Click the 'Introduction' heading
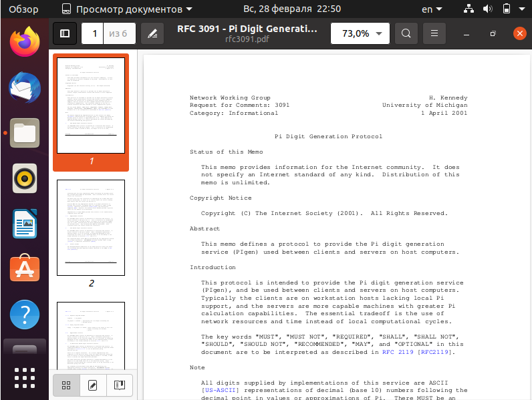This screenshot has height=400, width=532. click(213, 267)
